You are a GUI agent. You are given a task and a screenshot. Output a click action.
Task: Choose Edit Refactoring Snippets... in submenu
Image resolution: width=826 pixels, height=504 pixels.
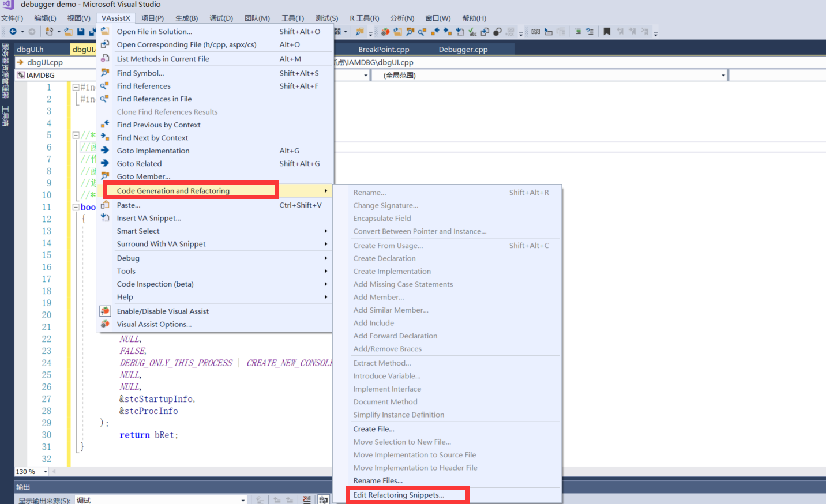point(447,495)
